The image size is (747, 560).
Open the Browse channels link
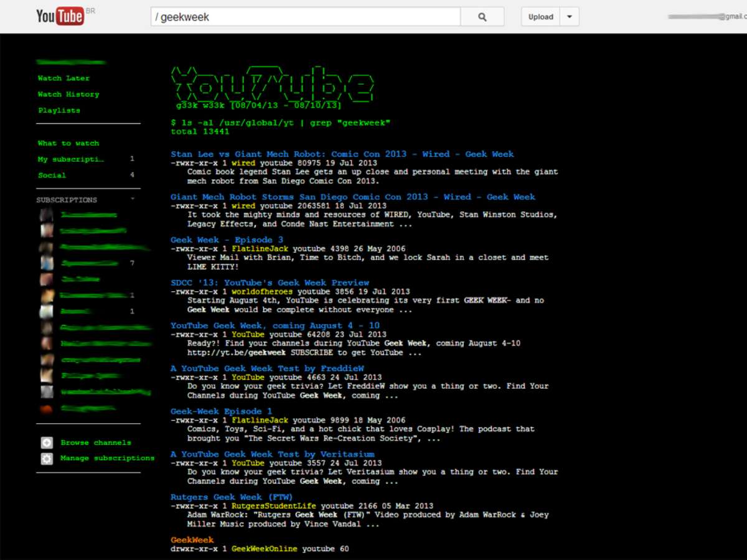96,443
